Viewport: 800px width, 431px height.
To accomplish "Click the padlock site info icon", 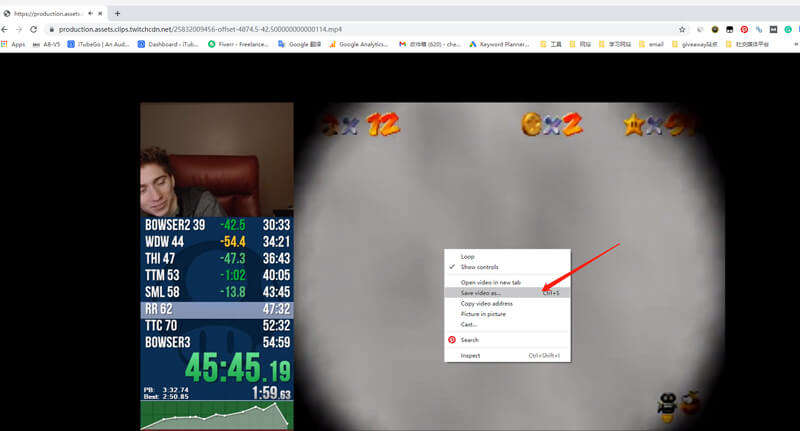I will (x=52, y=30).
